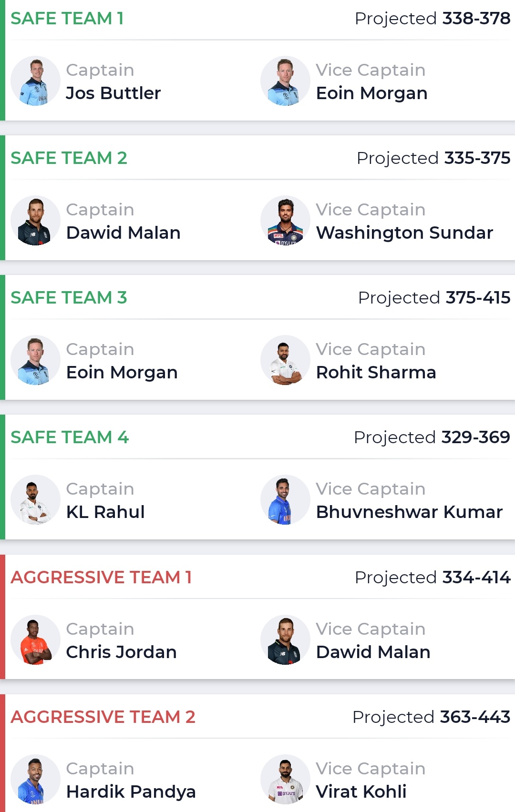Tap Washington Sundar's player photo
Screen dimensions: 515x812
click(x=285, y=221)
